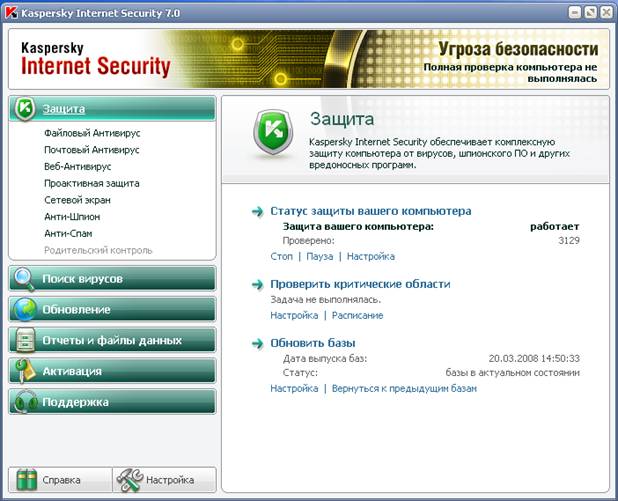Image resolution: width=618 pixels, height=501 pixels.
Task: Click the Проверить критические области heading link
Action: click(x=360, y=284)
